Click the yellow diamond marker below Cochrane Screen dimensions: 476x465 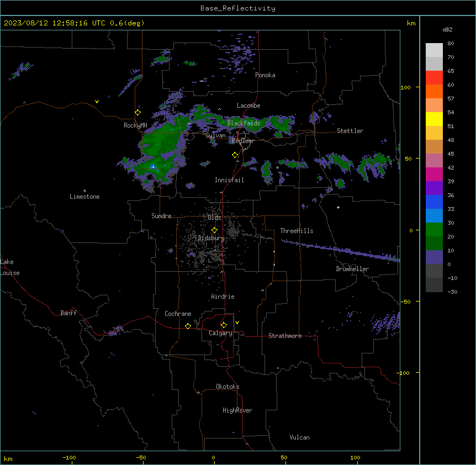pyautogui.click(x=188, y=326)
